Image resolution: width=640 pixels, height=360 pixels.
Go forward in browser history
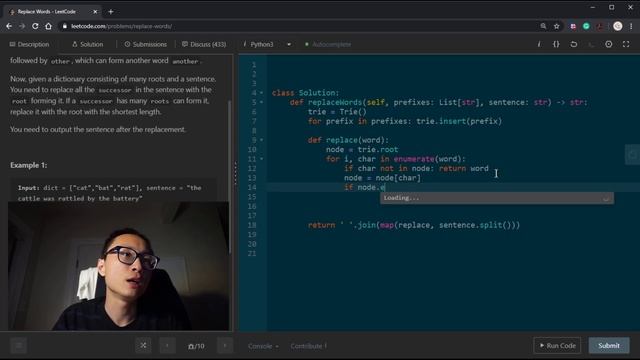click(x=22, y=26)
